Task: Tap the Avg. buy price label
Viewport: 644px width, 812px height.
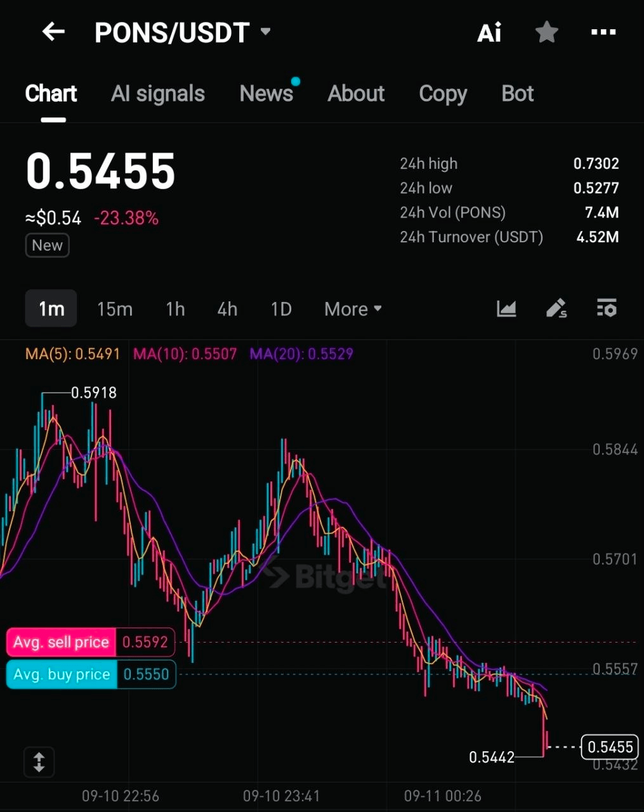Action: 62,674
